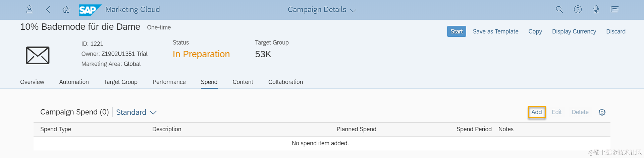Click the campaign email envelope image
This screenshot has width=644, height=158.
tap(38, 55)
